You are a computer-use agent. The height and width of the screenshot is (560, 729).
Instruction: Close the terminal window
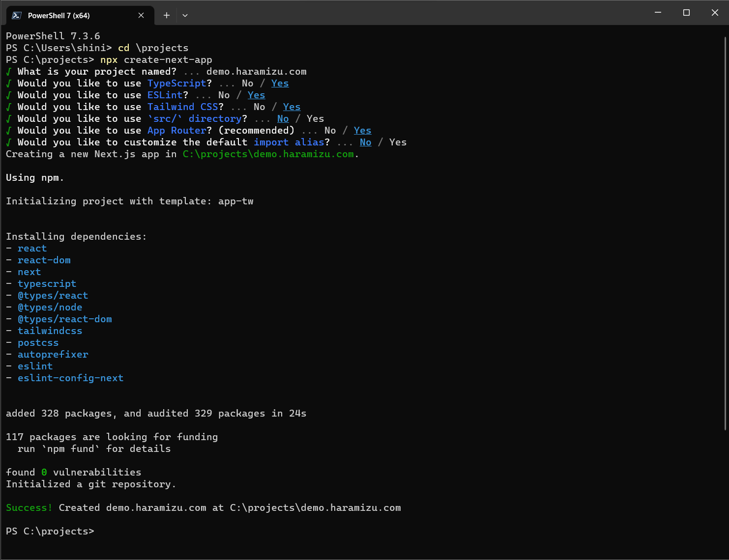pyautogui.click(x=715, y=12)
